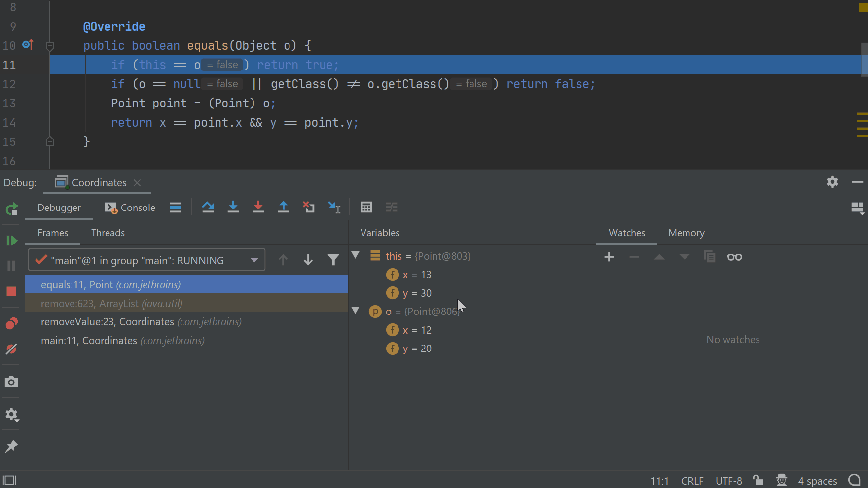Click the Resume Program icon
Viewport: 868px width, 488px height.
click(11, 241)
